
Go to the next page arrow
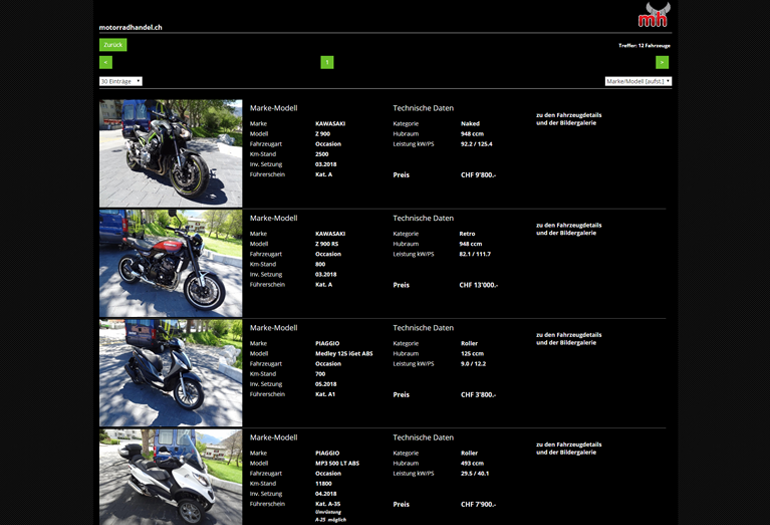coord(662,62)
